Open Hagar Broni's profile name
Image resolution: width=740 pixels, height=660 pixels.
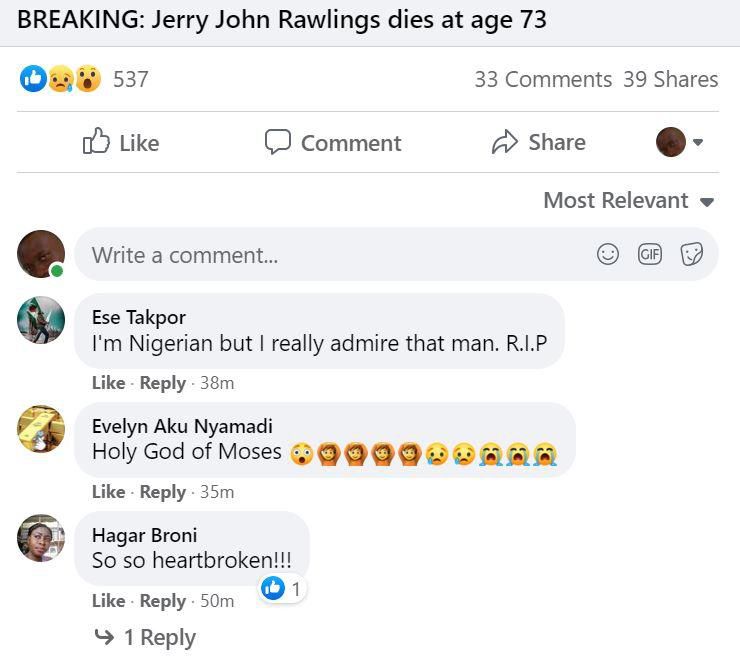pyautogui.click(x=144, y=535)
